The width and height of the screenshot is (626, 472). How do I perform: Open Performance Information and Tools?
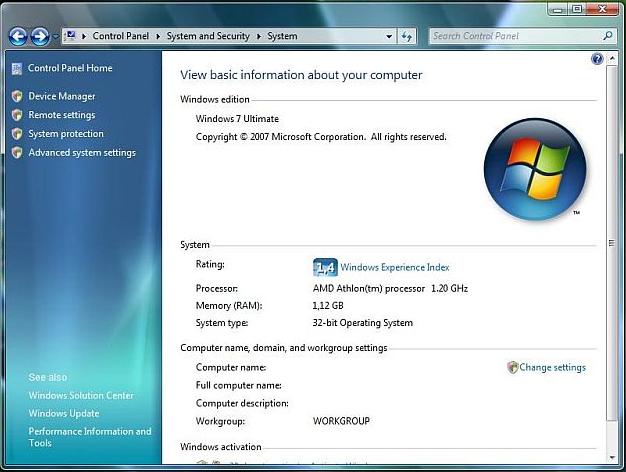pyautogui.click(x=90, y=437)
